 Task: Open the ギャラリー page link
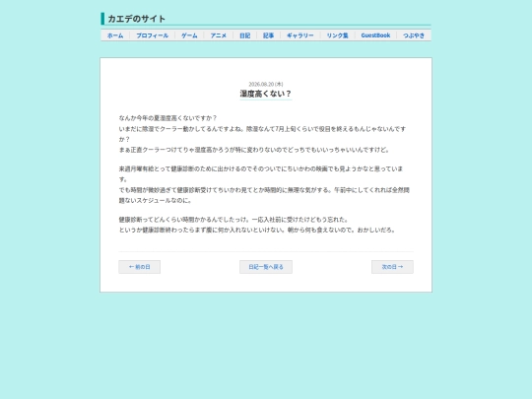point(300,35)
